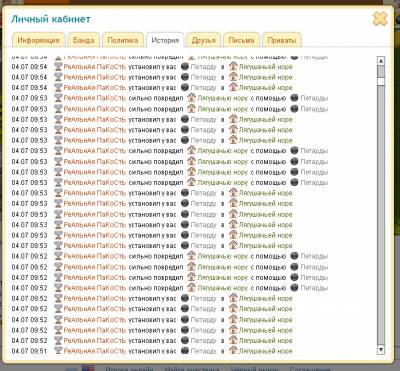Screen dimensions: 400x371
Task: Open the Информация tab
Action: (38, 40)
